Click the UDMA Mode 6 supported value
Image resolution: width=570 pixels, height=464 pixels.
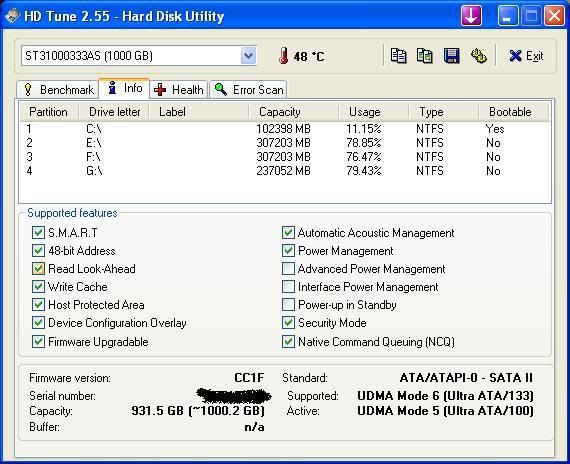coord(445,395)
